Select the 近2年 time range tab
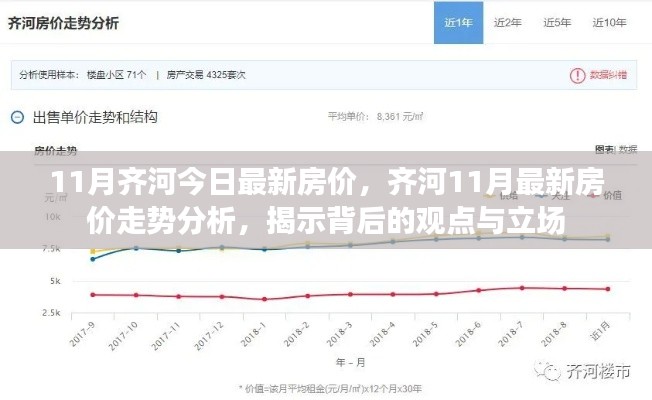652x400 pixels. pyautogui.click(x=509, y=22)
